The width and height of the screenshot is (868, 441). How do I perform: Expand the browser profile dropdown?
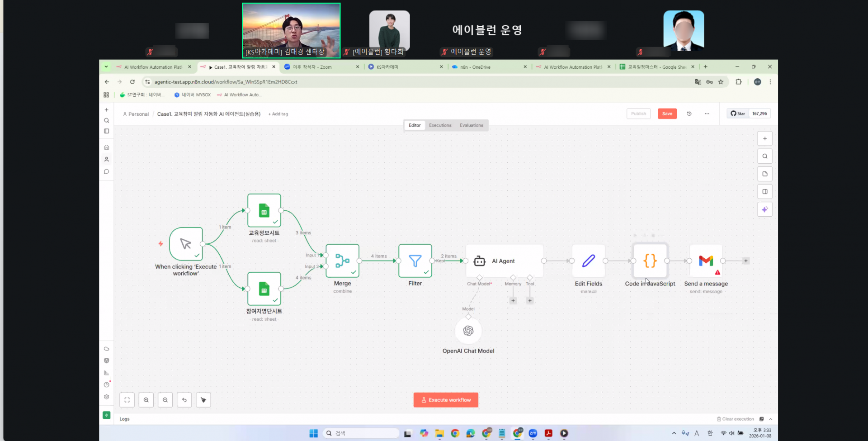[757, 82]
